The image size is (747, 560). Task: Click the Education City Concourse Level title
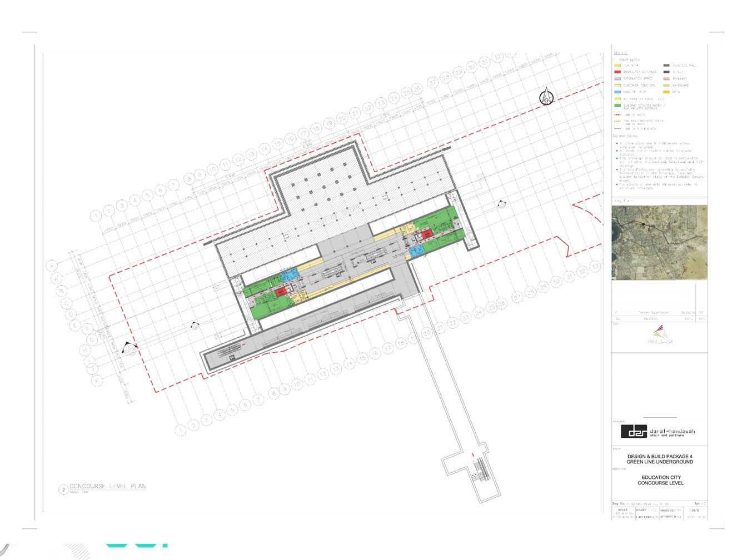(660, 481)
